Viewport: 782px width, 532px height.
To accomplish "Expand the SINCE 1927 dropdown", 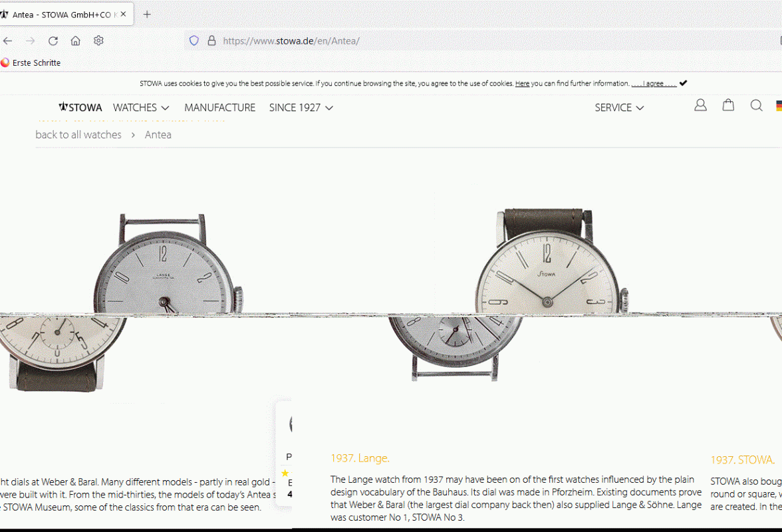I will (301, 108).
